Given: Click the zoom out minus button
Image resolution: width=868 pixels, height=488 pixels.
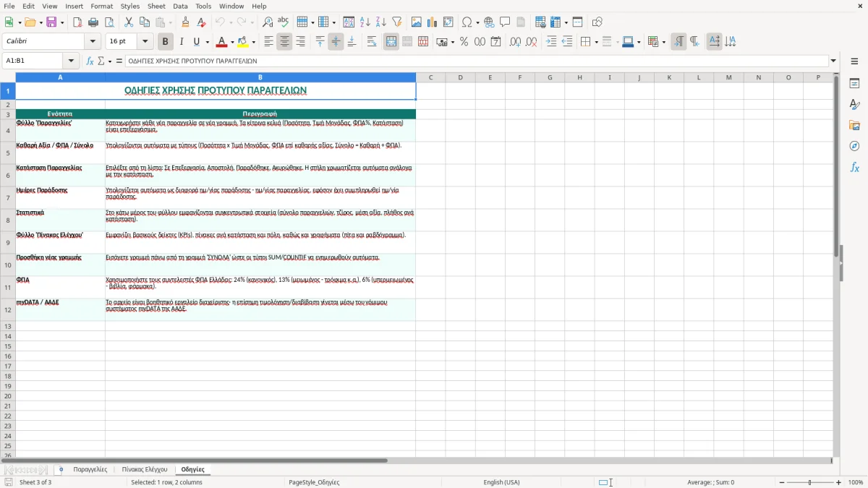Looking at the screenshot, I should (781, 482).
